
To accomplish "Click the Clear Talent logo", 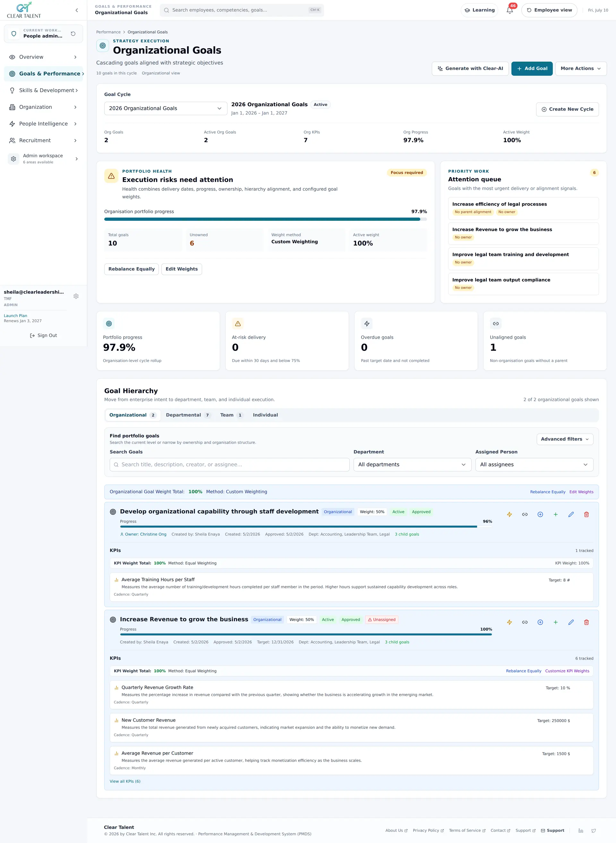I will (x=24, y=10).
